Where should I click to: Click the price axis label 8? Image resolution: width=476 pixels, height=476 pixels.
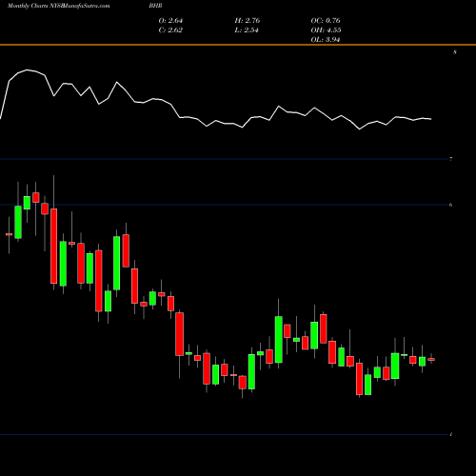pyautogui.click(x=455, y=52)
